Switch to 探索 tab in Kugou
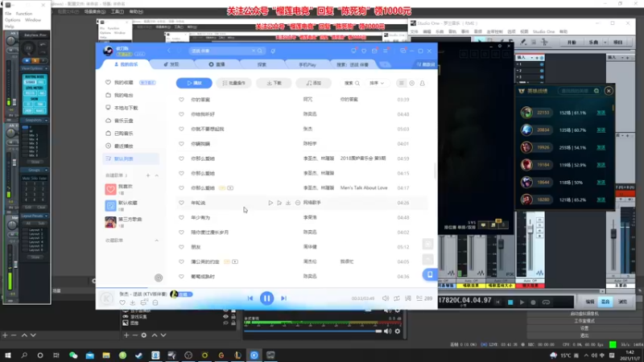 tap(262, 64)
